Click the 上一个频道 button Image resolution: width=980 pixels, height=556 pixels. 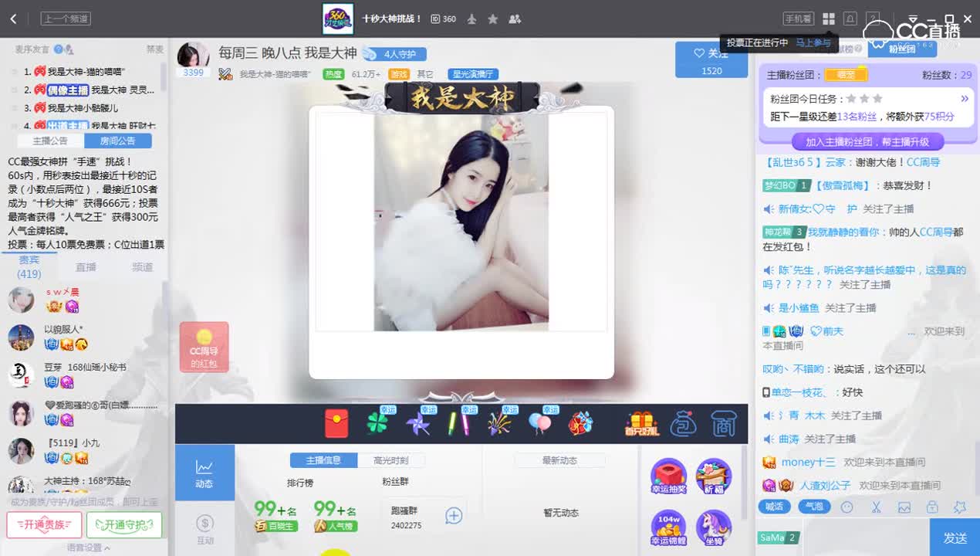[x=66, y=19]
